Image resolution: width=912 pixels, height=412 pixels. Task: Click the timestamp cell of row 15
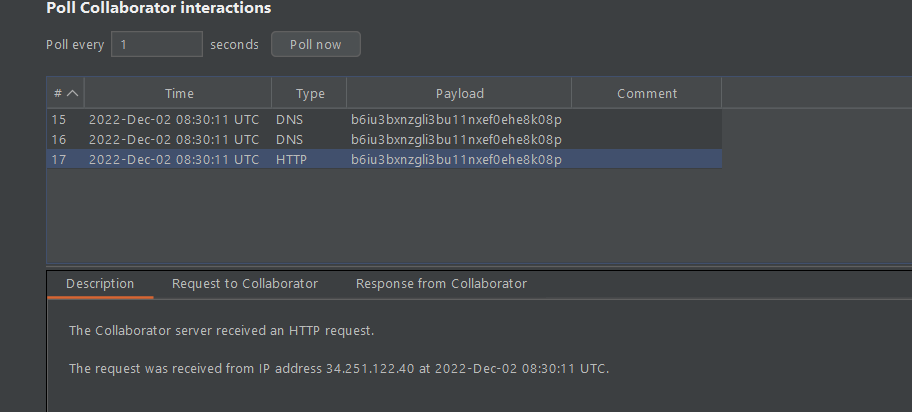[173, 119]
